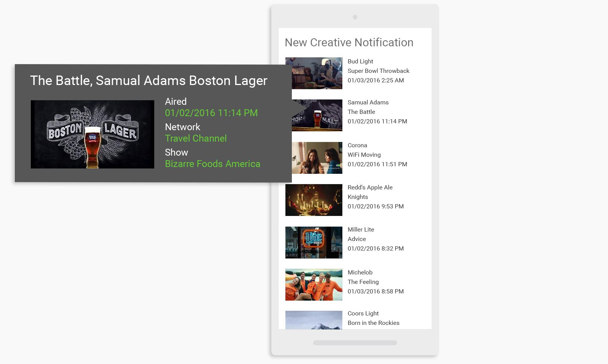Image resolution: width=608 pixels, height=364 pixels.
Task: Click the Boston Lager image in popup
Action: coord(92,134)
